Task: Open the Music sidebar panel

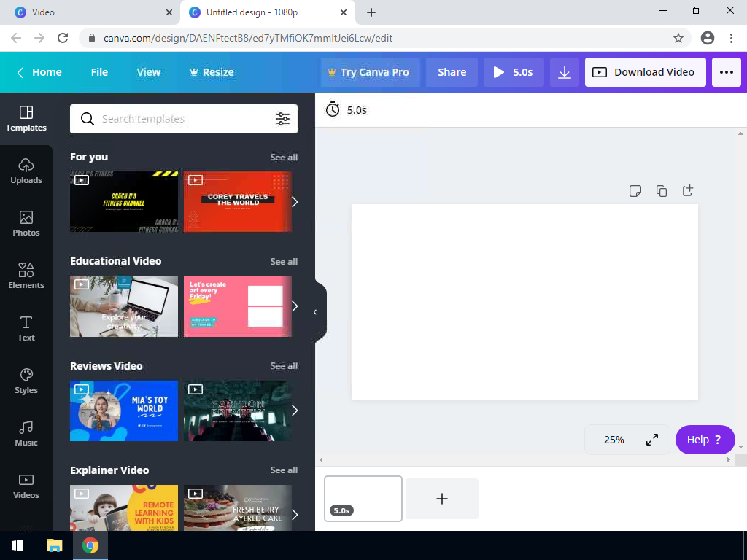Action: click(x=26, y=433)
